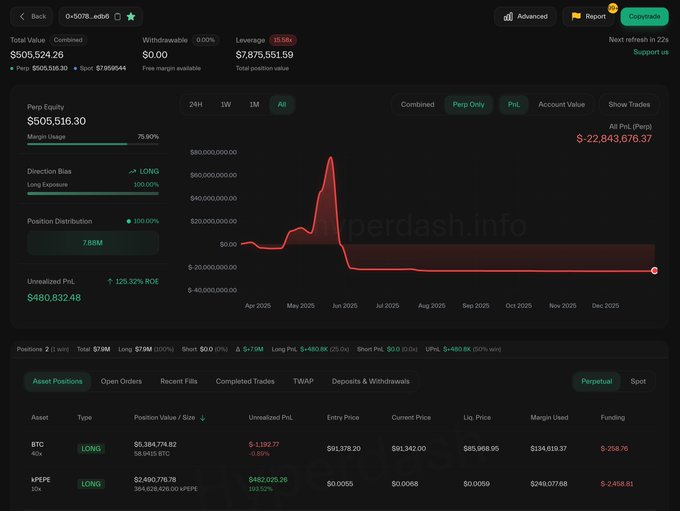Screen dimensions: 680x511
Task: Open the Recent Fills tab
Action: [179, 381]
